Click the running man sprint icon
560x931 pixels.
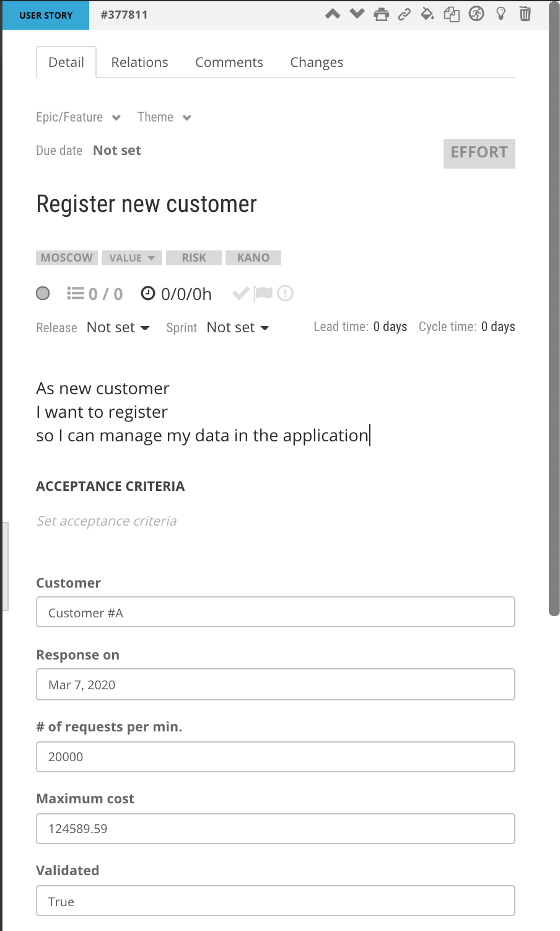point(476,14)
